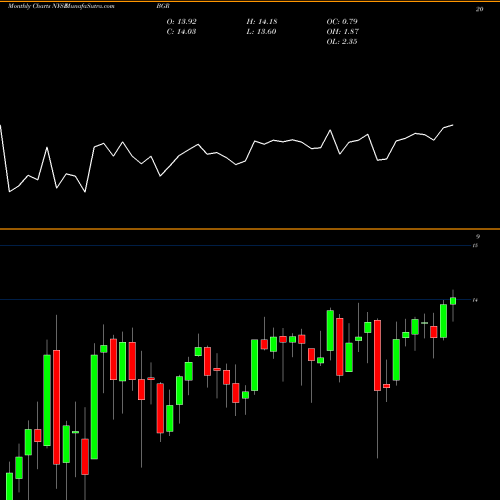This screenshot has width=500, height=500.
Task: Click the OC: 0.79 reading
Action: 342,22
